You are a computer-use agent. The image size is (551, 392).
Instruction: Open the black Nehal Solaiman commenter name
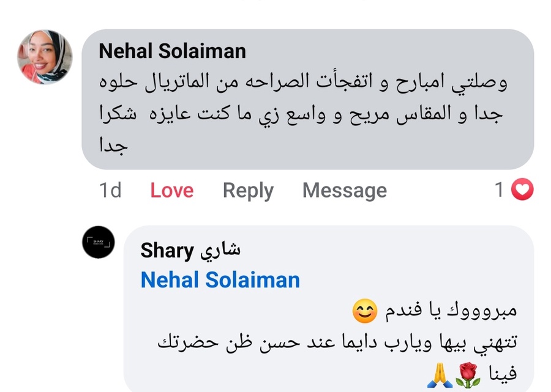pyautogui.click(x=172, y=51)
